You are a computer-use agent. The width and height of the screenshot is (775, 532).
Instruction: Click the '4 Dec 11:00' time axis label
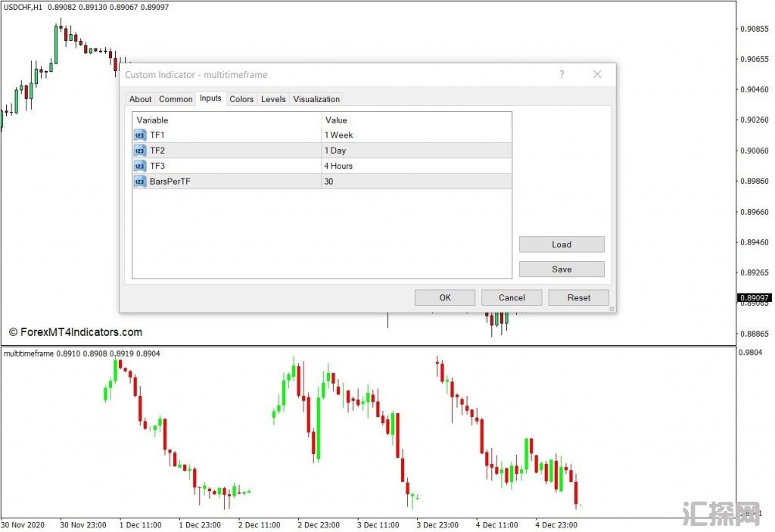(496, 524)
